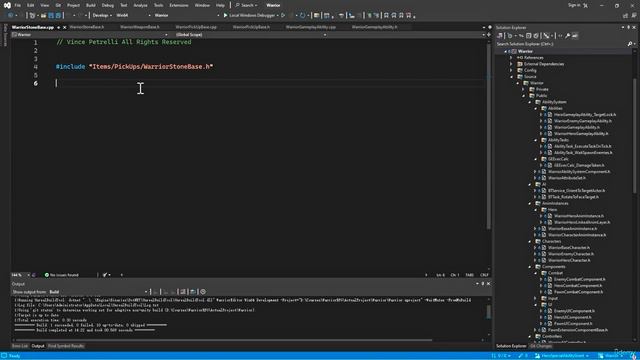Open the Debug menu
This screenshot has height=360, width=640.
[108, 5]
